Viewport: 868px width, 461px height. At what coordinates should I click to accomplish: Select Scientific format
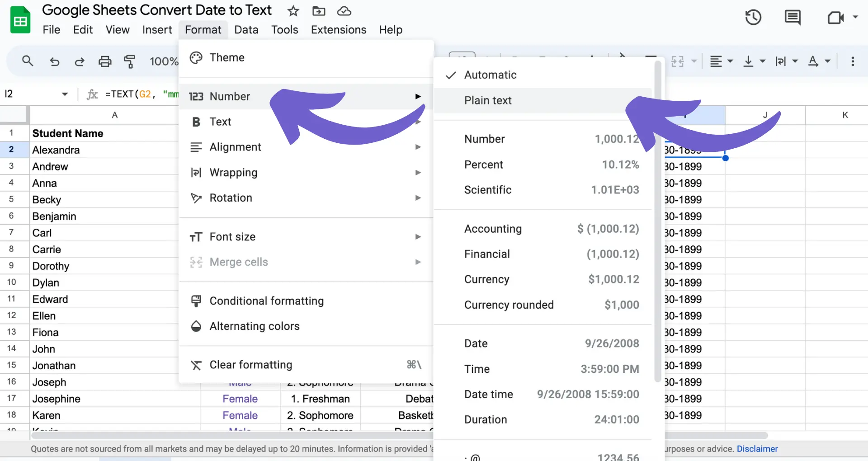tap(543, 190)
